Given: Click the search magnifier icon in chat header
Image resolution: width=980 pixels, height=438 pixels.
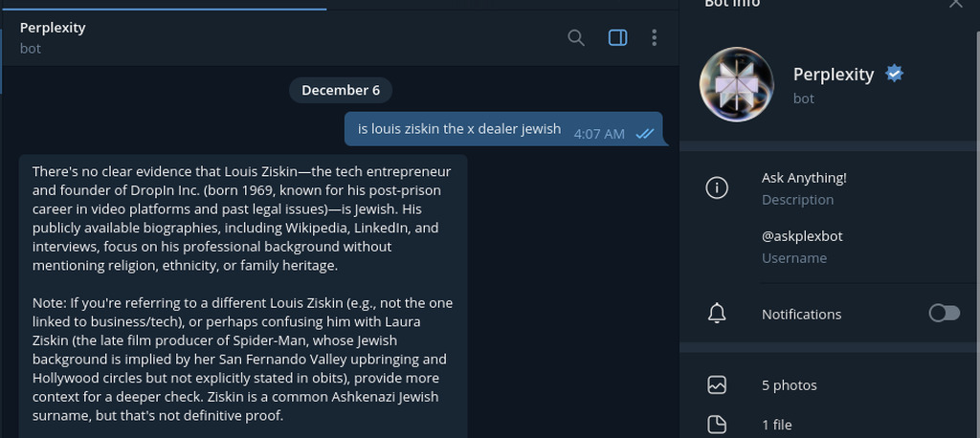Looking at the screenshot, I should [576, 38].
